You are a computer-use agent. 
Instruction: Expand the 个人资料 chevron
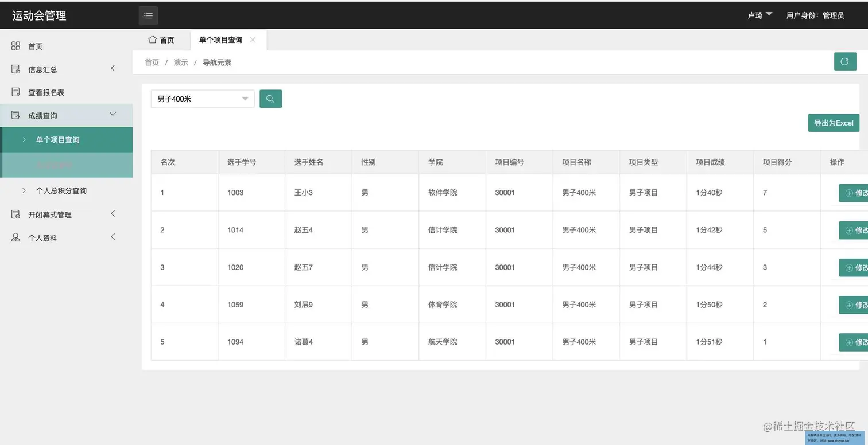tap(113, 236)
